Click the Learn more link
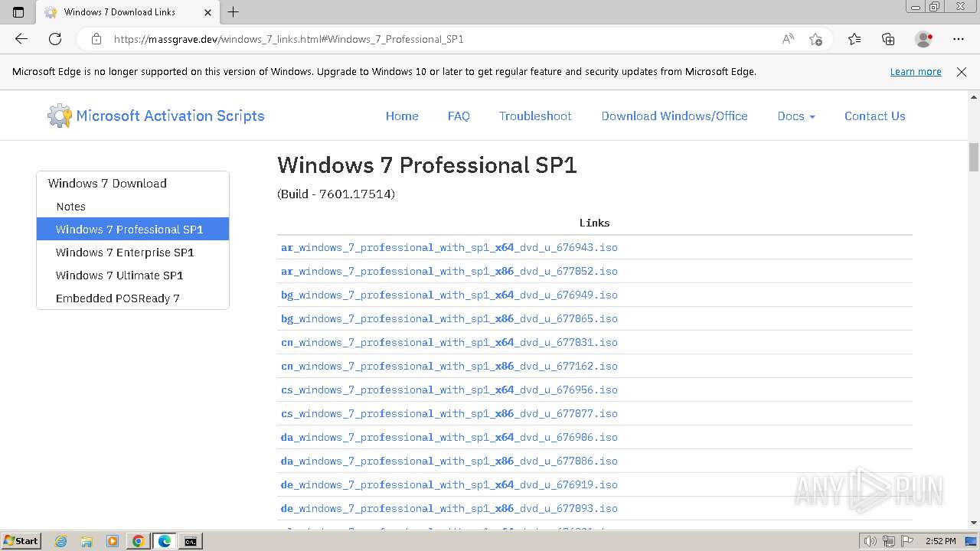The height and width of the screenshot is (551, 980). [916, 72]
